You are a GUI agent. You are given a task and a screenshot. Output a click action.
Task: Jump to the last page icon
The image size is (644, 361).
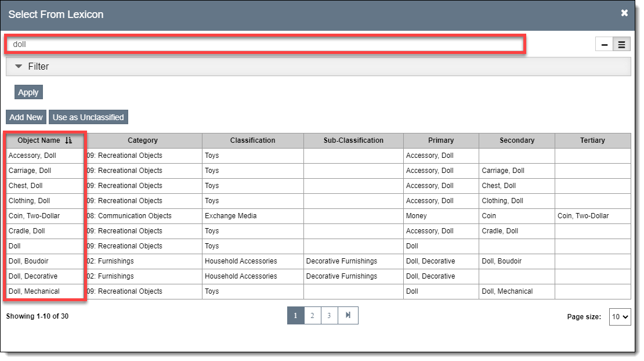[x=348, y=315]
